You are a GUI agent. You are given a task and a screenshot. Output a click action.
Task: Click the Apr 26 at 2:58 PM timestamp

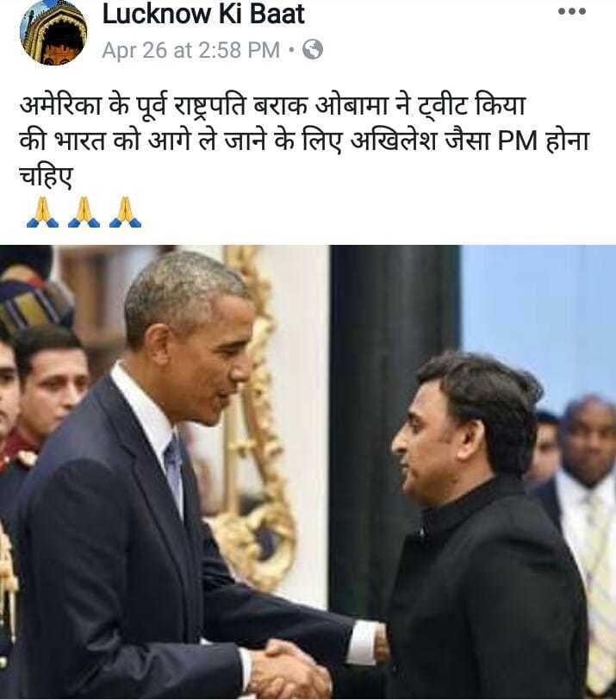pyautogui.click(x=191, y=49)
